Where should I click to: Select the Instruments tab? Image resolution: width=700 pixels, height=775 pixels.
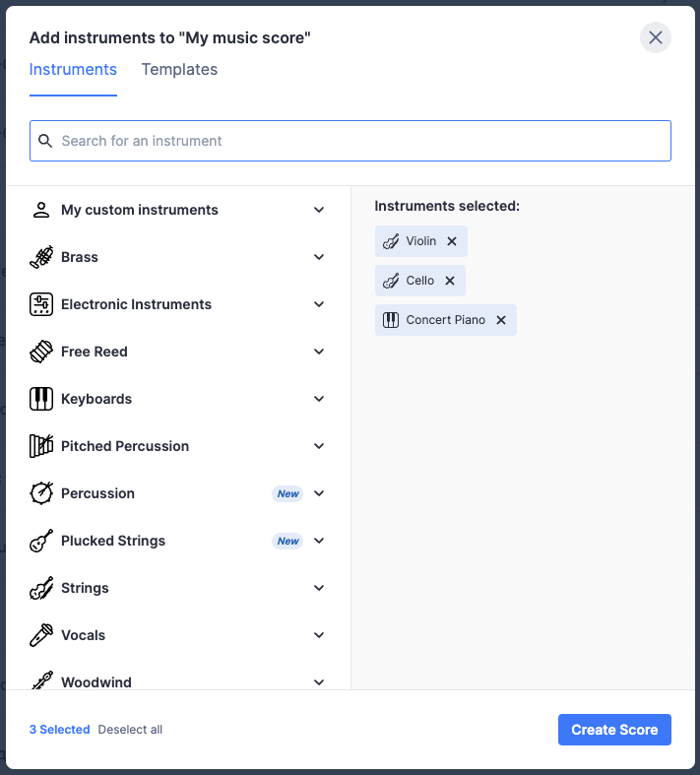pyautogui.click(x=73, y=70)
